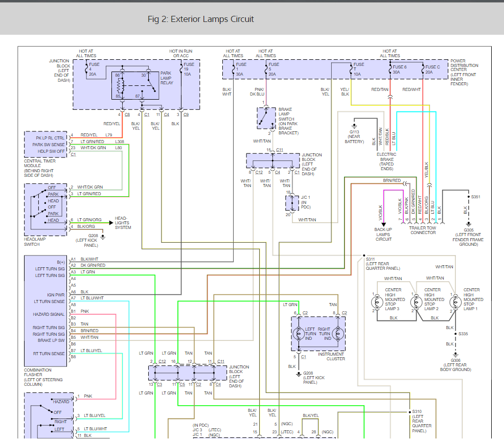Click the Instrument Cluster label
504x440 pixels.
click(331, 356)
